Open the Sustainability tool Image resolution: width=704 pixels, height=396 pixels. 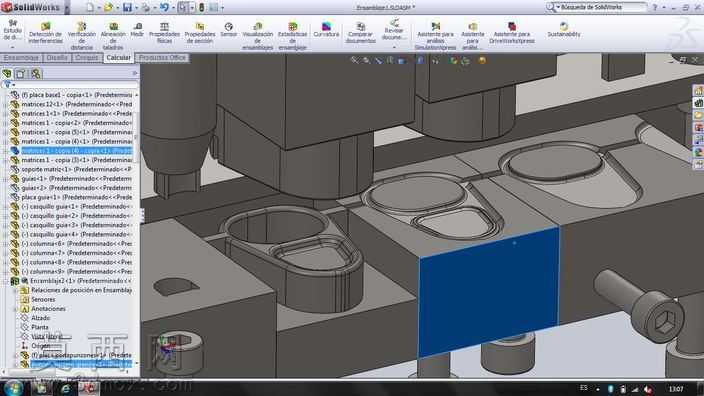564,30
